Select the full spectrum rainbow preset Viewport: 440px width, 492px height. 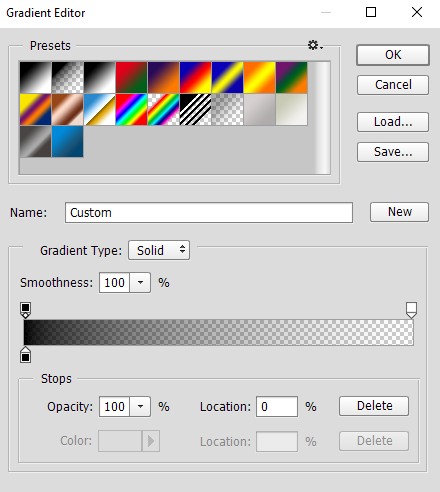[131, 109]
